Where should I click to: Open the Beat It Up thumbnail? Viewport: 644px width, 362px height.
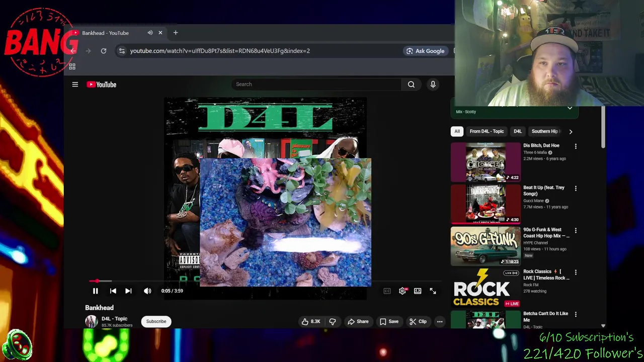[486, 204]
